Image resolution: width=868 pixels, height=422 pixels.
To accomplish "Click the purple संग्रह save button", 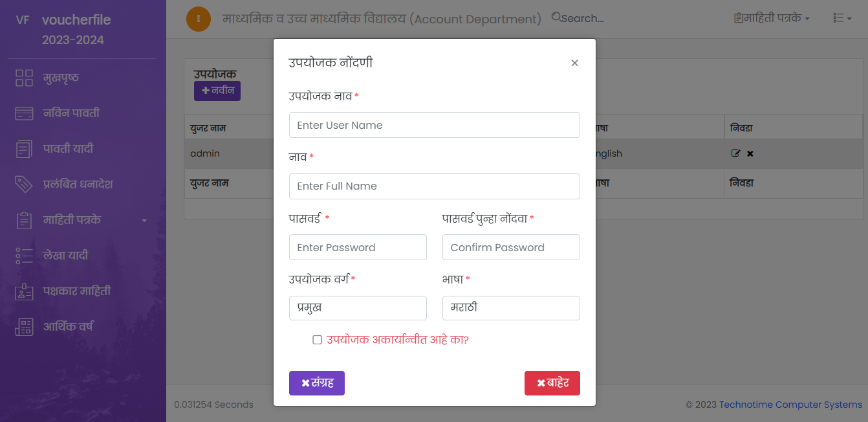I will coord(317,383).
